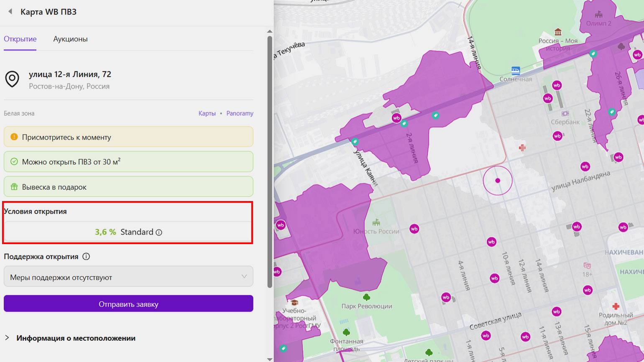This screenshot has width=644, height=362.
Task: Click the WB marker just below Сбербанк
Action: [557, 136]
